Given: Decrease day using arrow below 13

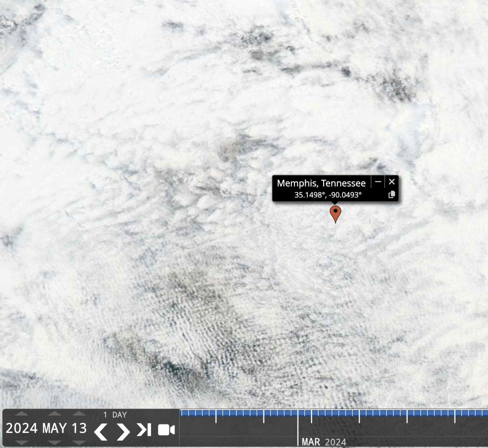Looking at the screenshot, I should 79,442.
